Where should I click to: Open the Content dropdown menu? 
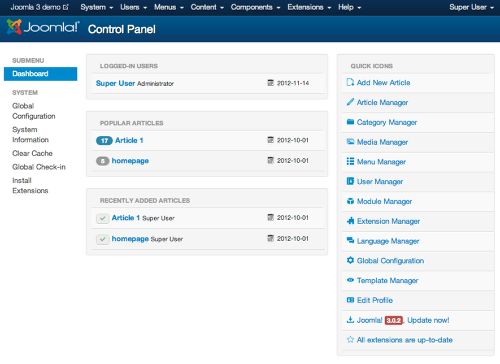(x=207, y=7)
